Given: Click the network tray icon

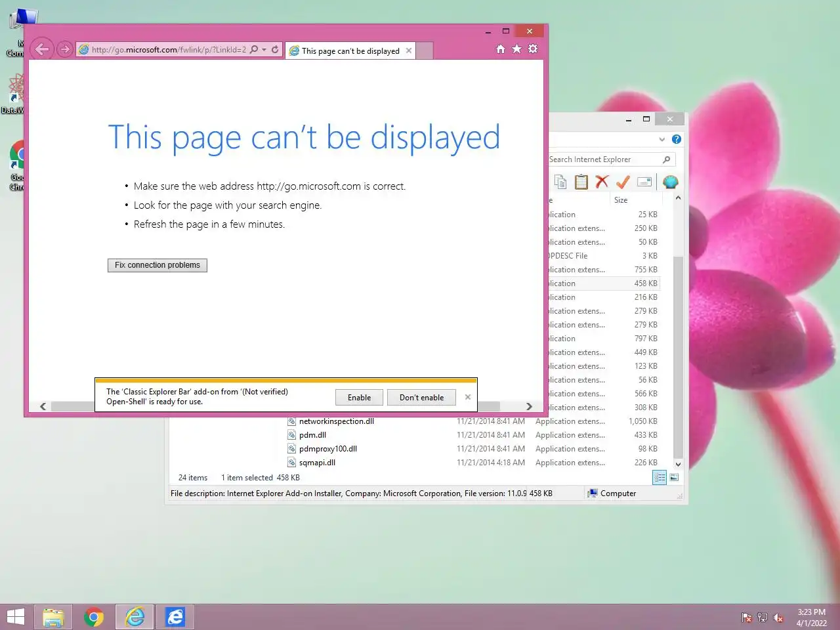Looking at the screenshot, I should 762,618.
